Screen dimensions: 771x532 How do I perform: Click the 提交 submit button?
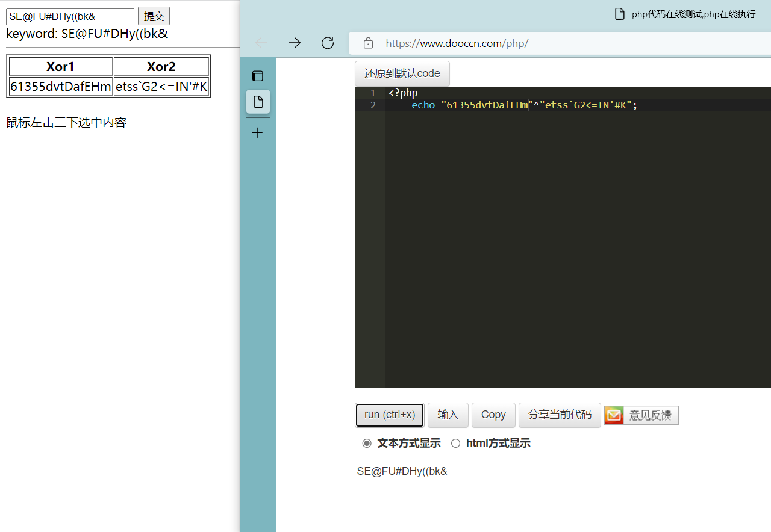pos(154,16)
